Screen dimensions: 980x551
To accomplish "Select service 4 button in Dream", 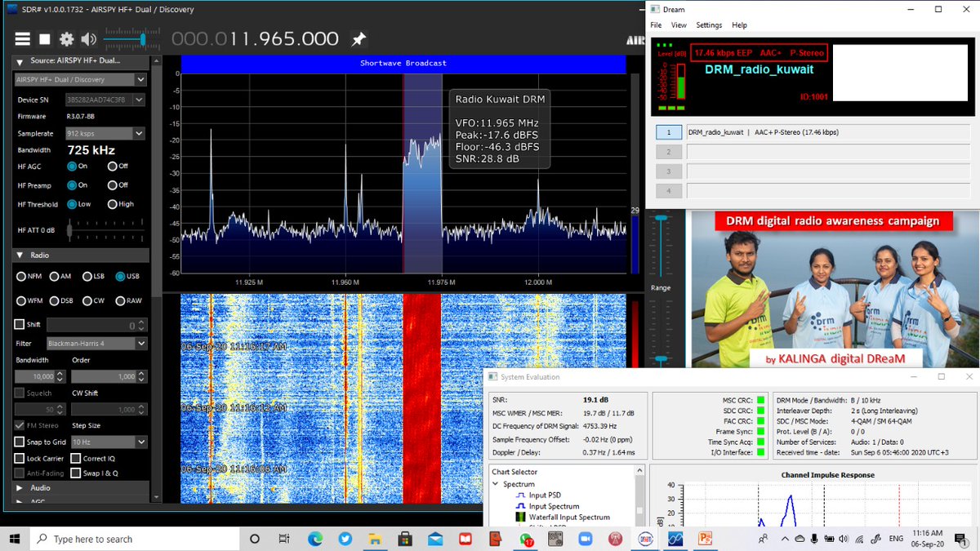I will (668, 191).
